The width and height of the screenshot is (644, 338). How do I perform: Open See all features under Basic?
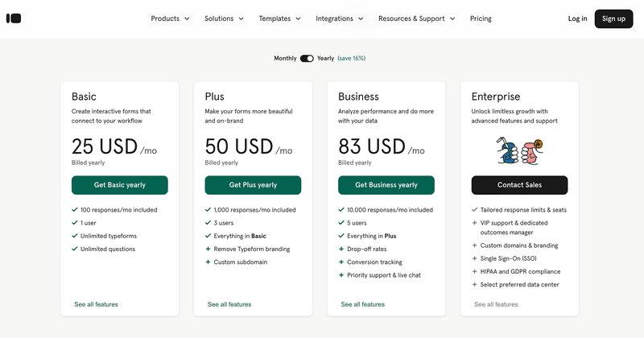(x=96, y=304)
